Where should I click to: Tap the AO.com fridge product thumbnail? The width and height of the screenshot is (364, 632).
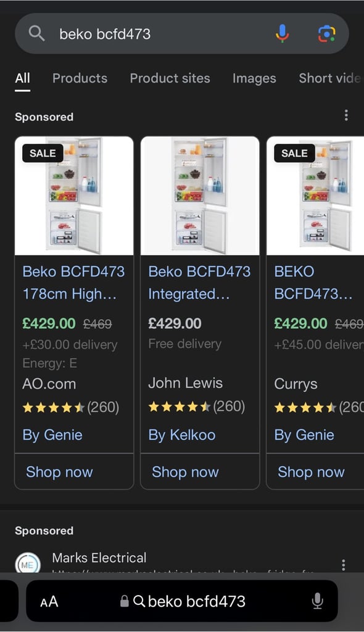coord(73,194)
